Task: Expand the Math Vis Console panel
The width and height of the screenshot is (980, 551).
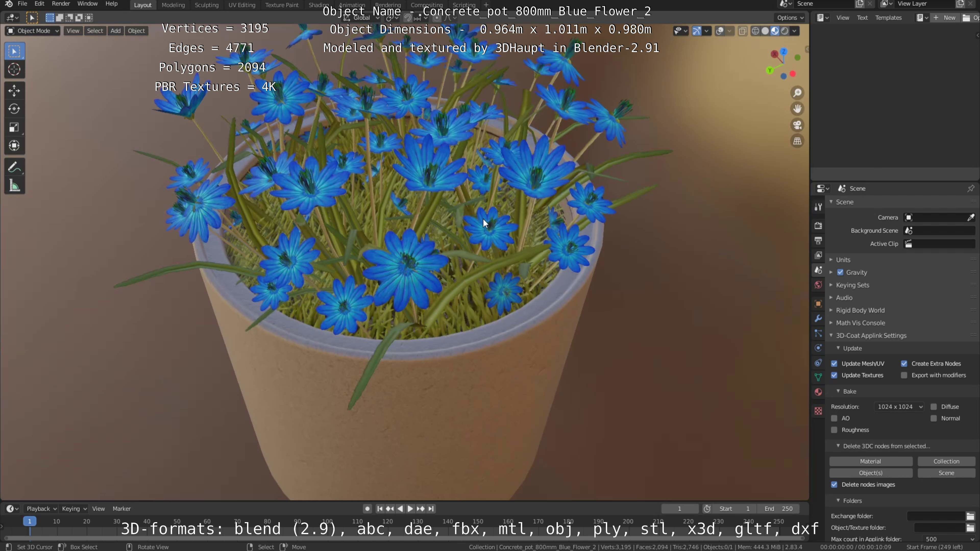Action: tap(861, 323)
